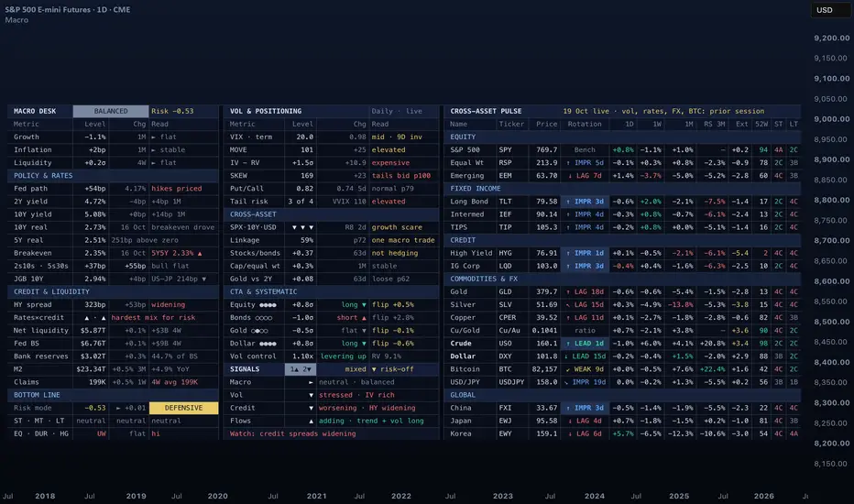
Task: Click the LAG 7d rotation for Emerging
Action: 586,176
